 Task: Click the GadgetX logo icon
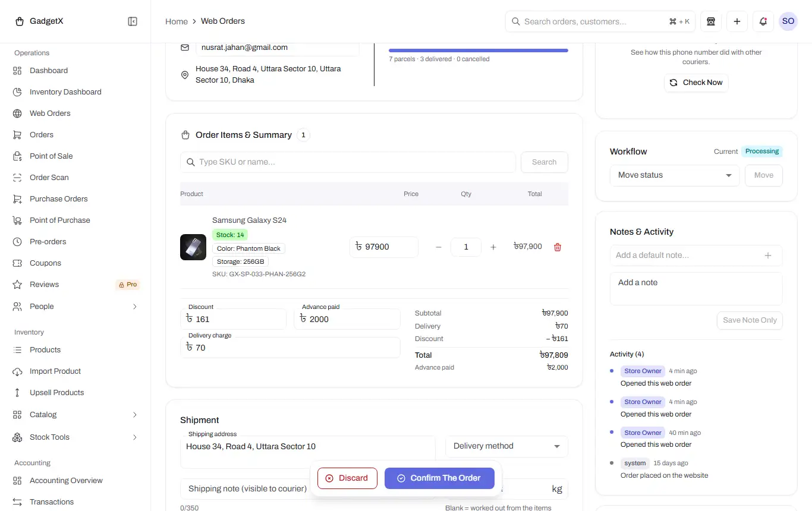point(20,21)
